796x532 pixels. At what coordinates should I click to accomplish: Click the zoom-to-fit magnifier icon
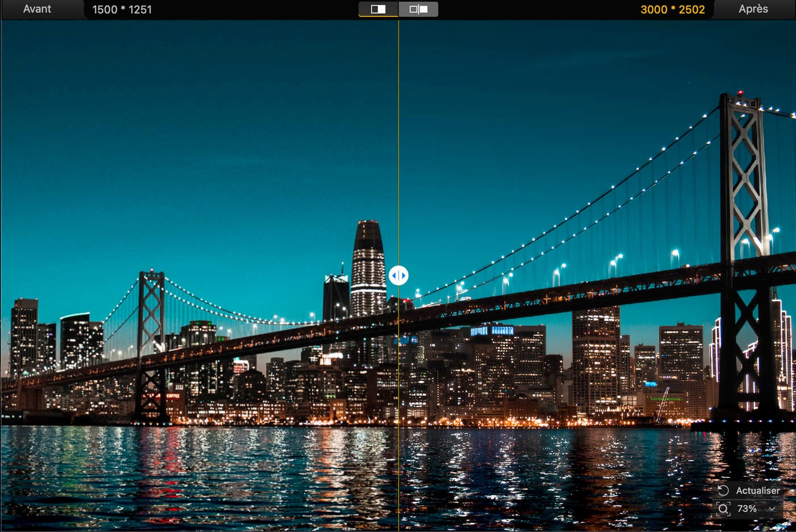(723, 509)
